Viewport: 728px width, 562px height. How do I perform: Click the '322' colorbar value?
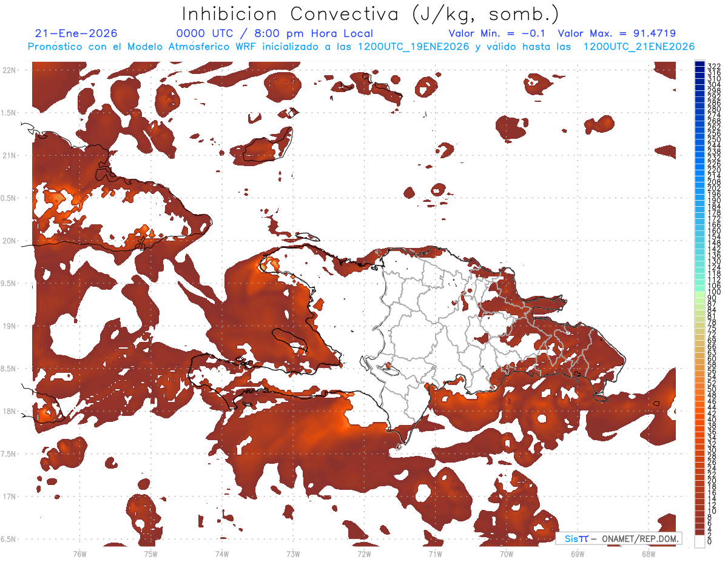tap(713, 67)
